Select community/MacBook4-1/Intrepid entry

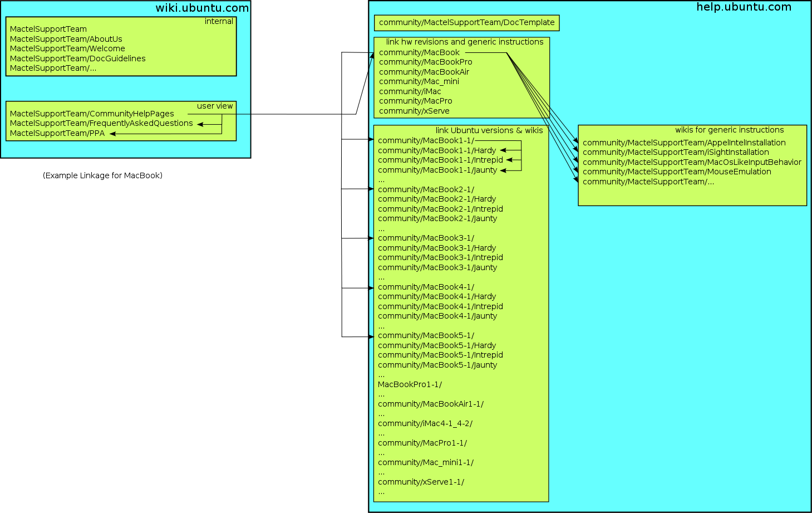(440, 306)
